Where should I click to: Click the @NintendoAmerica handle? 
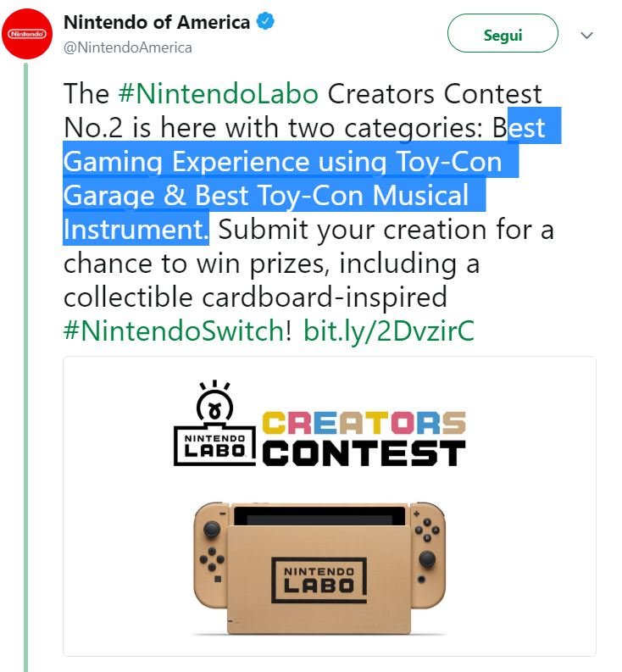[128, 47]
